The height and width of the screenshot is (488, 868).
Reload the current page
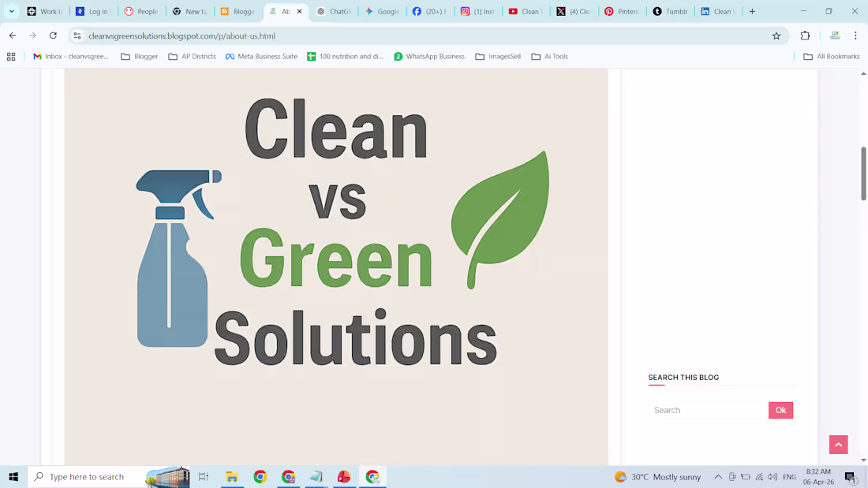[53, 35]
